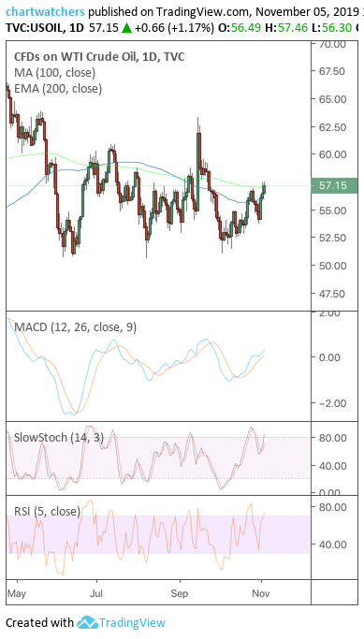Click the MACD (12, 26, close, 9) label
The height and width of the screenshot is (639, 364).
point(76,327)
